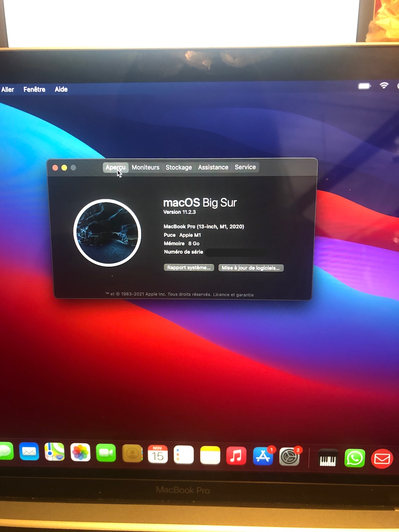Select the Stockage tab
399x532 pixels.
178,167
